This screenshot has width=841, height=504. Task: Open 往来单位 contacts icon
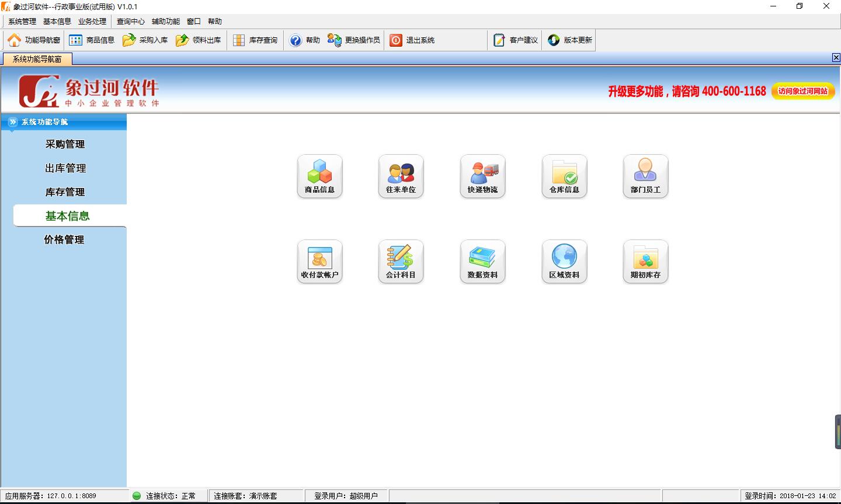point(401,176)
